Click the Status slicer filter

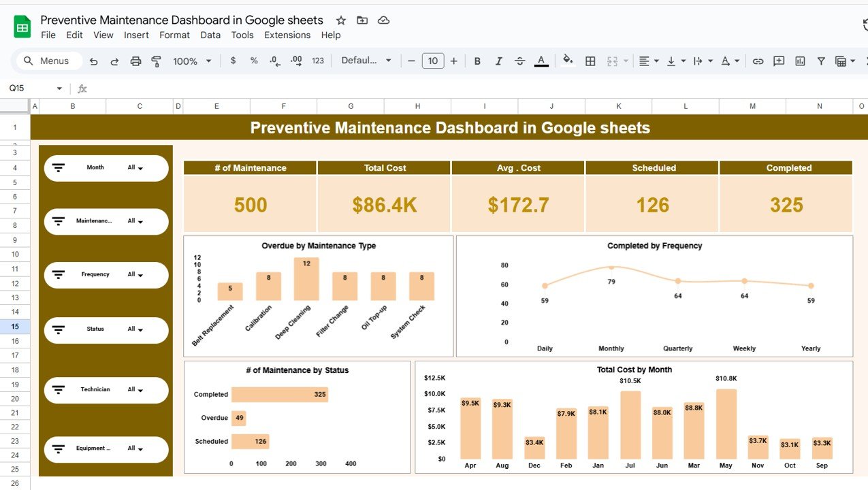coord(135,329)
